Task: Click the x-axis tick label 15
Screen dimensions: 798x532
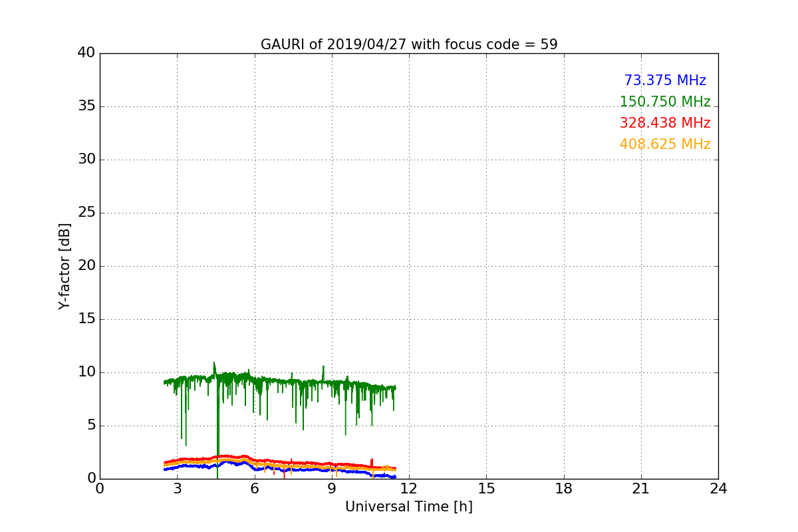Action: (486, 489)
